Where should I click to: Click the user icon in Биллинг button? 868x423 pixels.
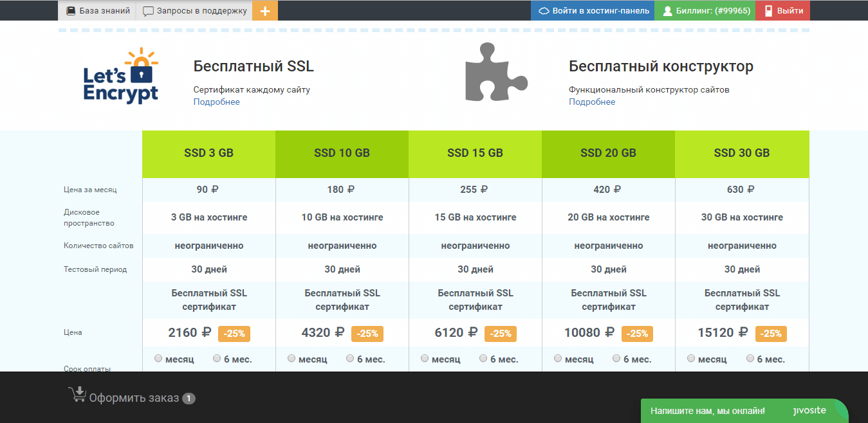[x=667, y=11]
